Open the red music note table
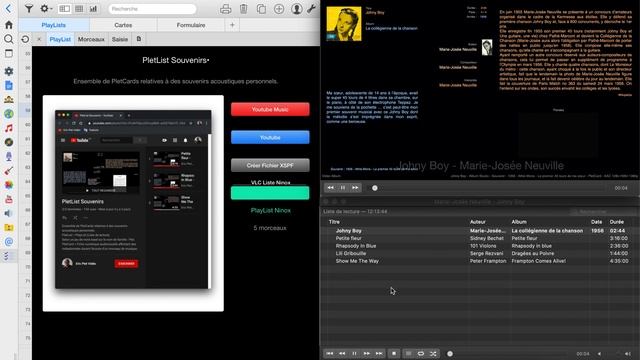Viewport: 640px width, 360px height. coord(9,128)
